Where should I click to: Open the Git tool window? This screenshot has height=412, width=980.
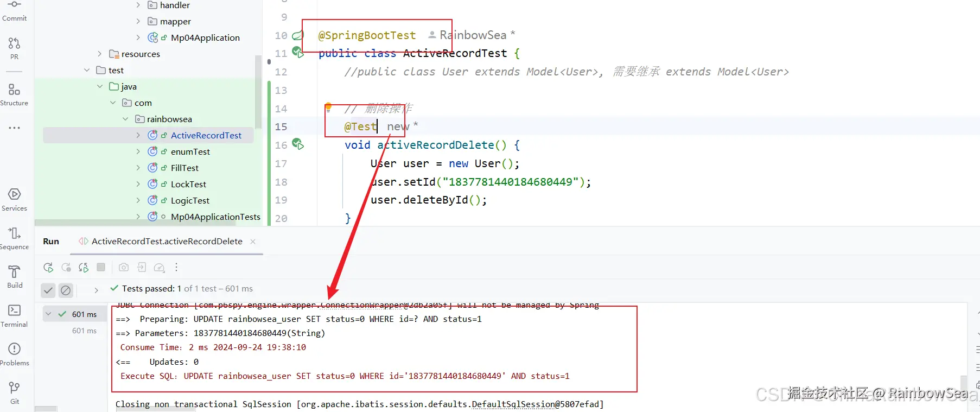tap(15, 393)
